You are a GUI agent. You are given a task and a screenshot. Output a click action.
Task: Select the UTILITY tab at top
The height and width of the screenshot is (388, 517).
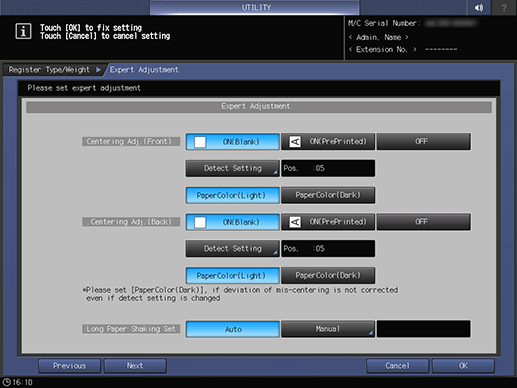(255, 7)
